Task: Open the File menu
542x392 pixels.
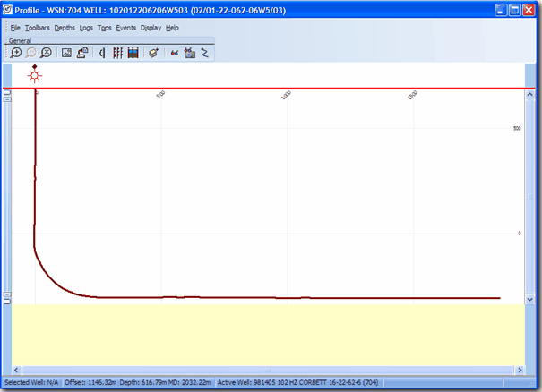Action: [15, 28]
